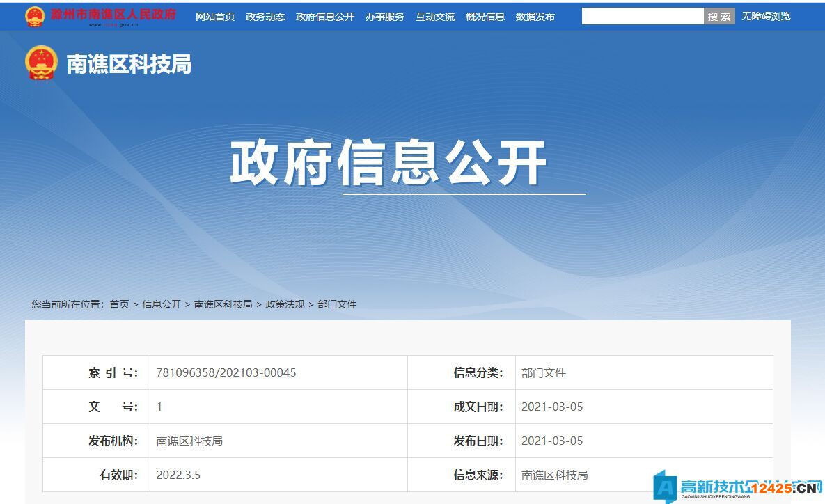The width and height of the screenshot is (825, 504).
Task: Click the national emblem icon in top bar
Action: 34,16
